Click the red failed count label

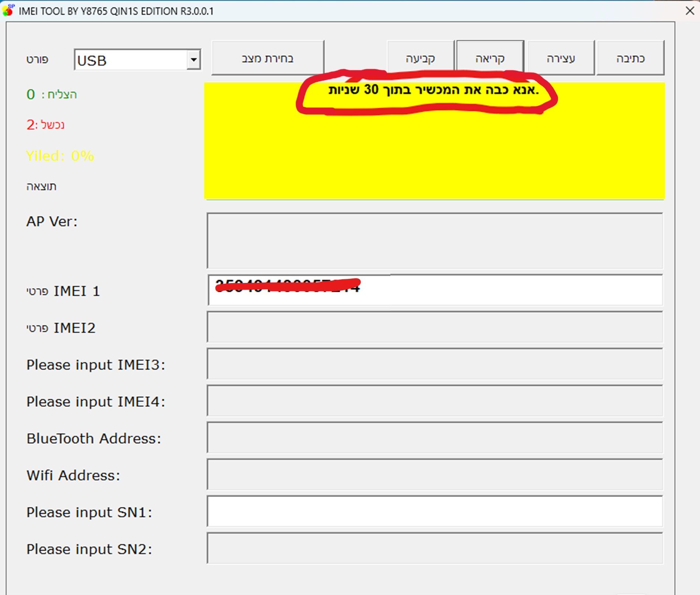pos(45,125)
